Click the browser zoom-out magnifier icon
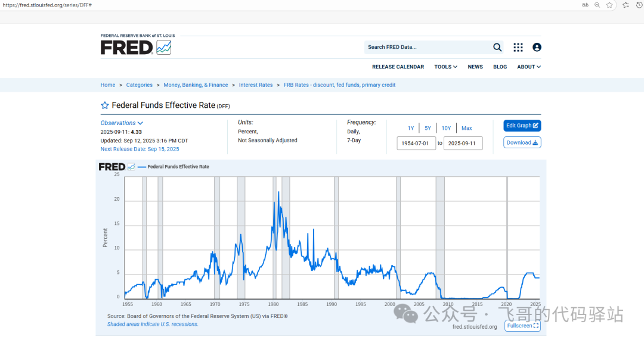This screenshot has width=644, height=340. coord(597,5)
